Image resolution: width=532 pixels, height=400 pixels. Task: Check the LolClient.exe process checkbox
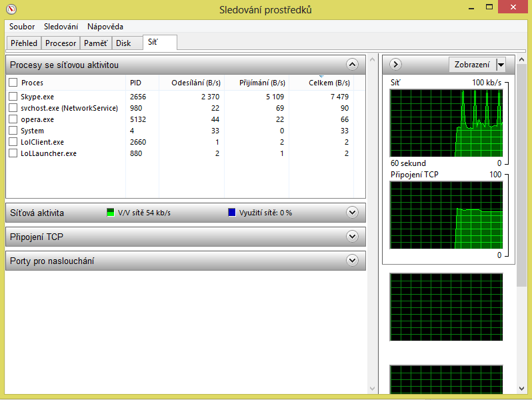pyautogui.click(x=13, y=142)
